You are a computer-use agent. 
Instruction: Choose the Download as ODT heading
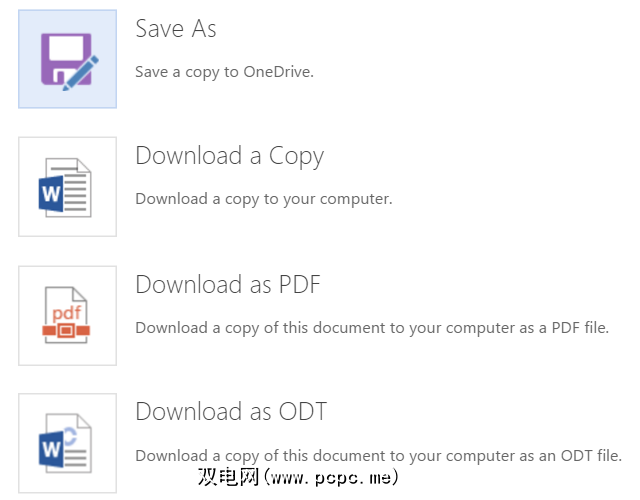pyautogui.click(x=231, y=411)
